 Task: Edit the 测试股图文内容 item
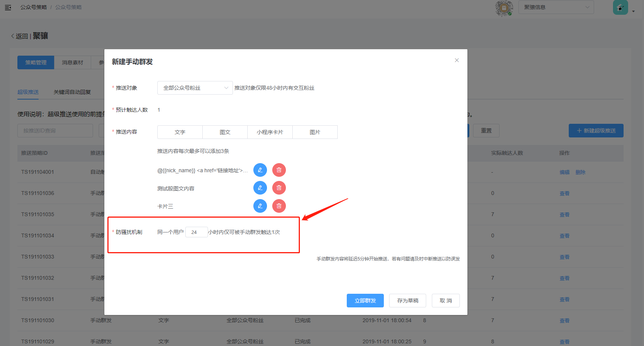(260, 188)
